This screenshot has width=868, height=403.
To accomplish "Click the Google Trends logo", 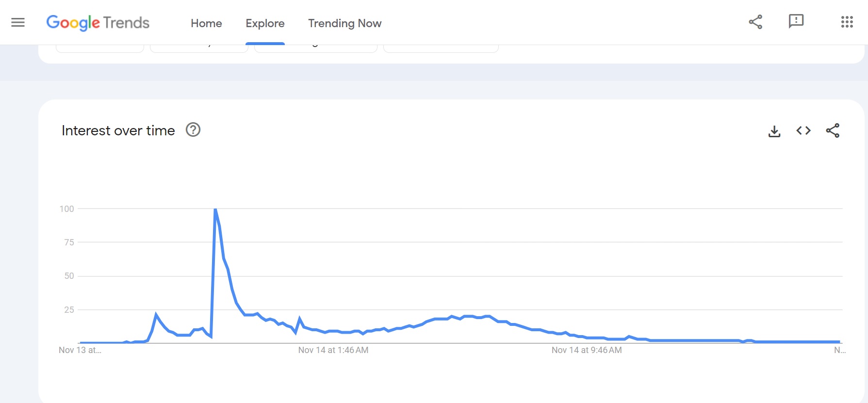I will coord(98,23).
